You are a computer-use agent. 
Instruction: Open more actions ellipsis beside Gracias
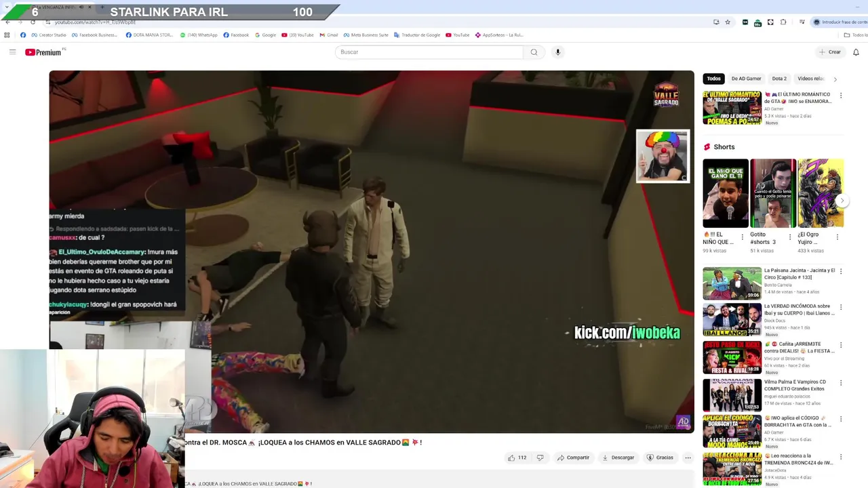688,457
